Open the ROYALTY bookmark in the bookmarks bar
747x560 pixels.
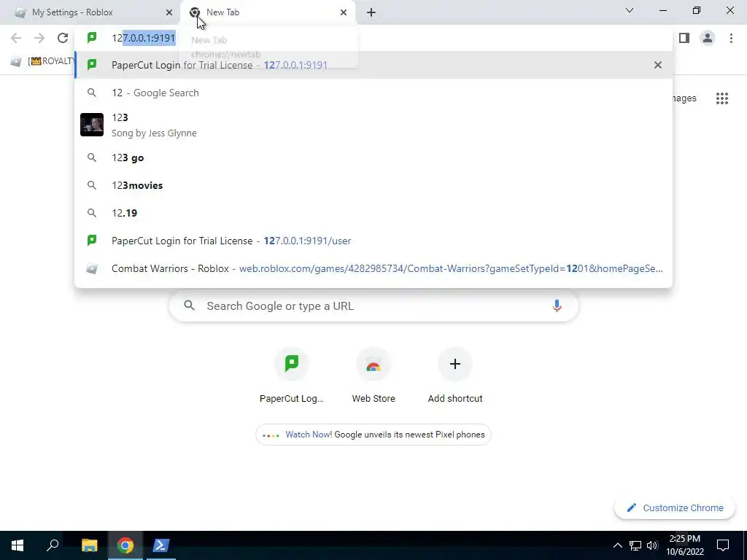[43, 61]
